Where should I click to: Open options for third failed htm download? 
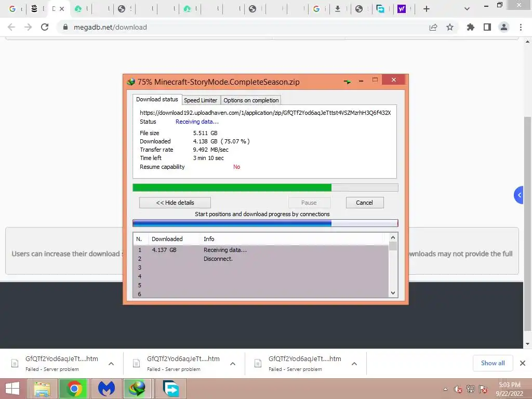click(354, 364)
